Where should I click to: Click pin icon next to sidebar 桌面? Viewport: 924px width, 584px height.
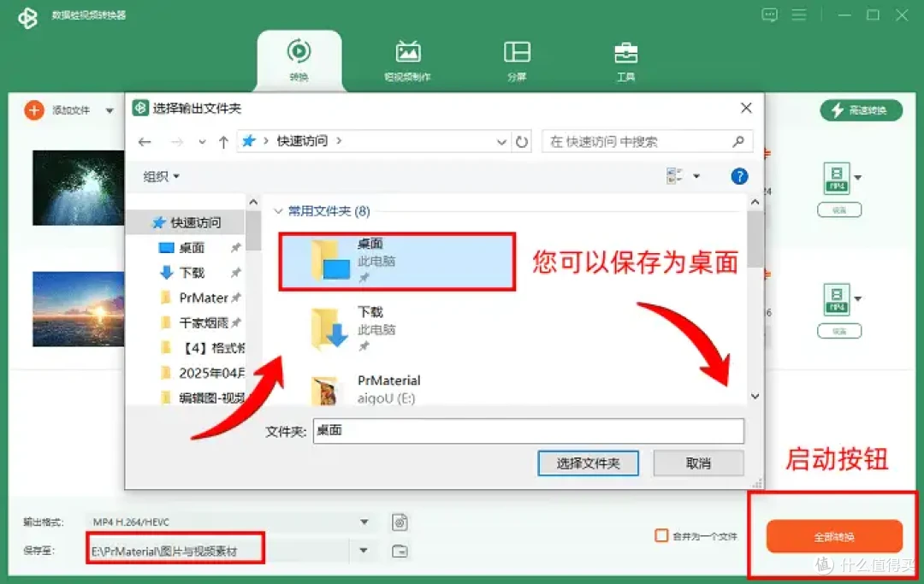click(x=236, y=248)
